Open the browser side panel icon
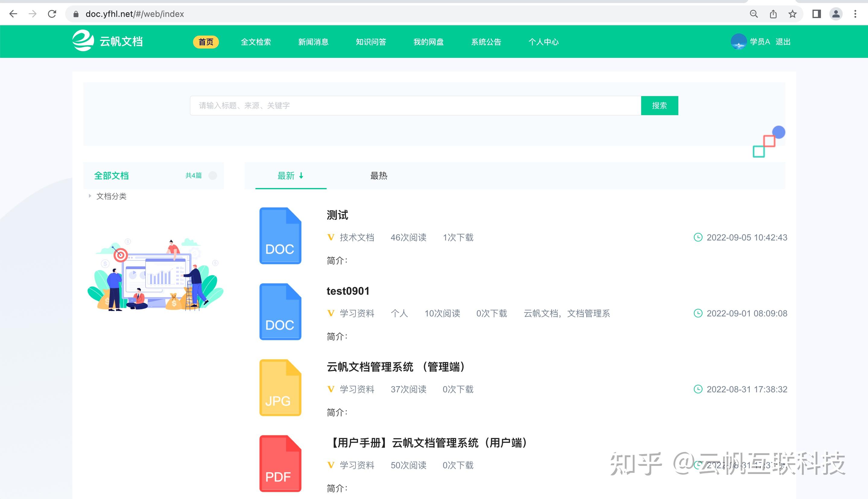 click(816, 14)
